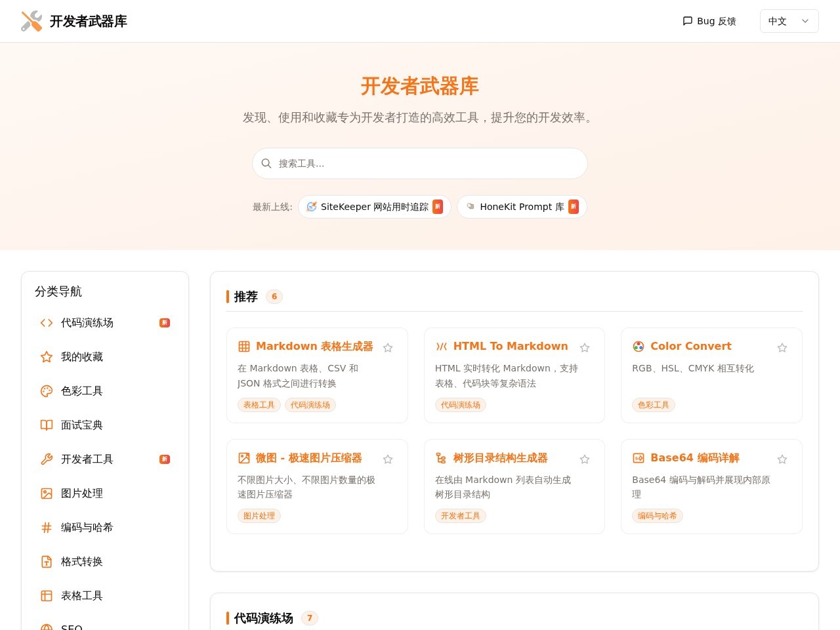Open HoneKit Prompt 库 link
Screen dimensions: 840x630
click(x=522, y=207)
